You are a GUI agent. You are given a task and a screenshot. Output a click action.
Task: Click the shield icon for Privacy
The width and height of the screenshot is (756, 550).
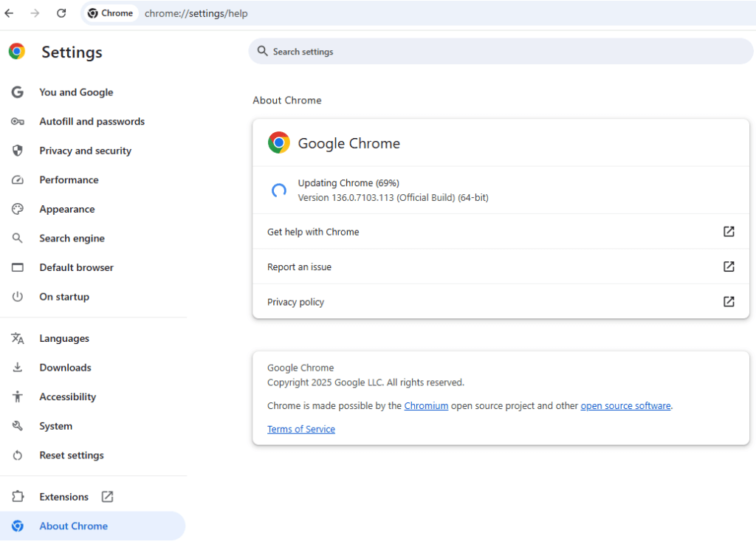tap(18, 151)
